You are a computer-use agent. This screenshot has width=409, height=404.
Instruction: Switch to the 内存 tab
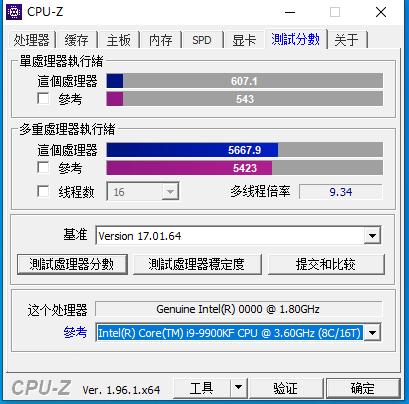(160, 40)
